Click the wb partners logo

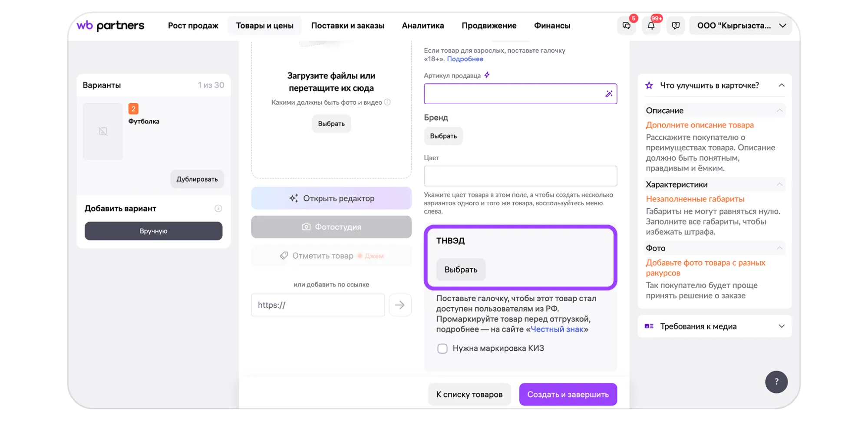pyautogui.click(x=110, y=26)
